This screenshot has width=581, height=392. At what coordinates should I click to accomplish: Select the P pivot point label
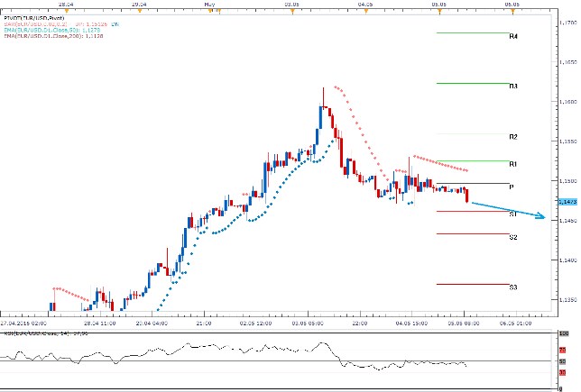tap(512, 187)
